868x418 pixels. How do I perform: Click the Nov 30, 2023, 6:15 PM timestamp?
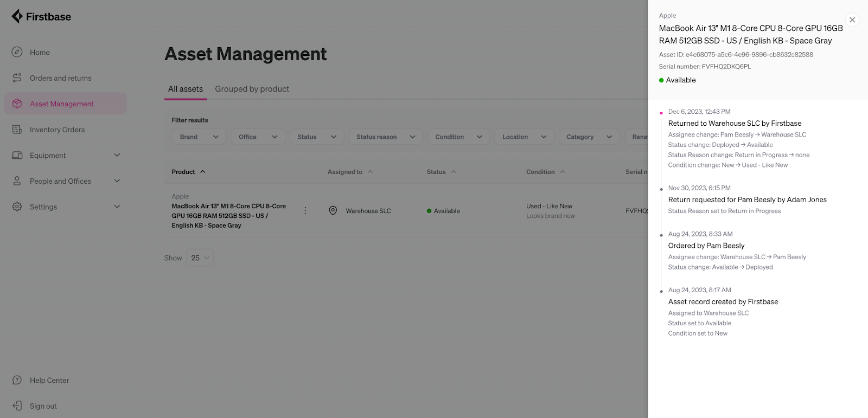tap(699, 188)
